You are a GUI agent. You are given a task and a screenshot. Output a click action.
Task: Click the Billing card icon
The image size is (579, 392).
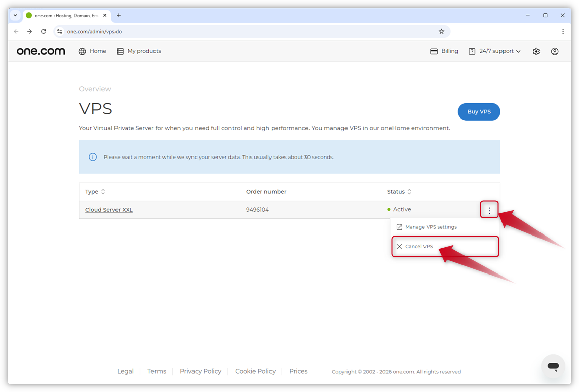[434, 51]
